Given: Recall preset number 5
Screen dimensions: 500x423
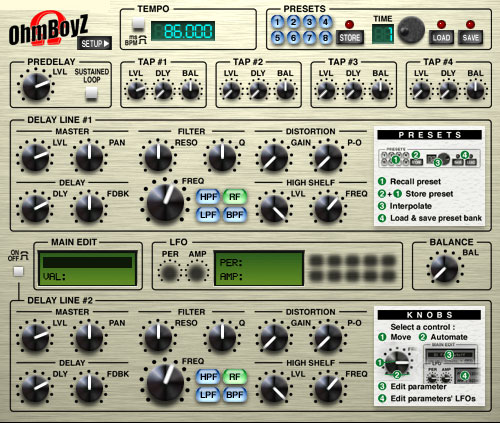Looking at the screenshot, I should coord(277,38).
